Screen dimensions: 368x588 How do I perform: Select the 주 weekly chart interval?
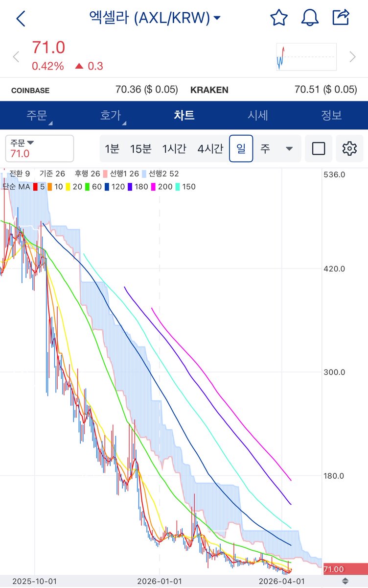coord(265,148)
